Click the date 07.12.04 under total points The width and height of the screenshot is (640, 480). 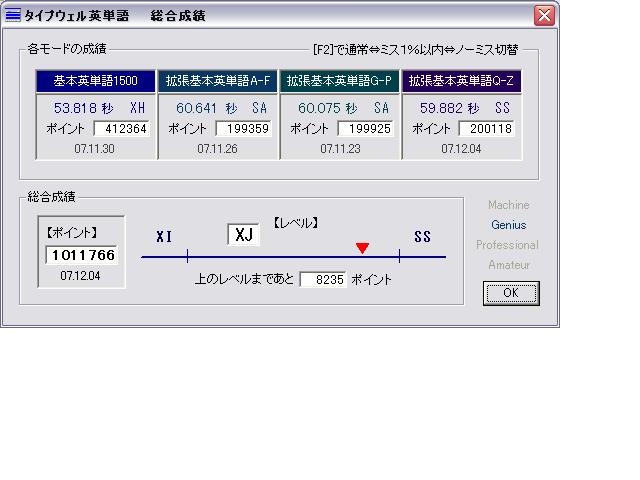pyautogui.click(x=80, y=276)
